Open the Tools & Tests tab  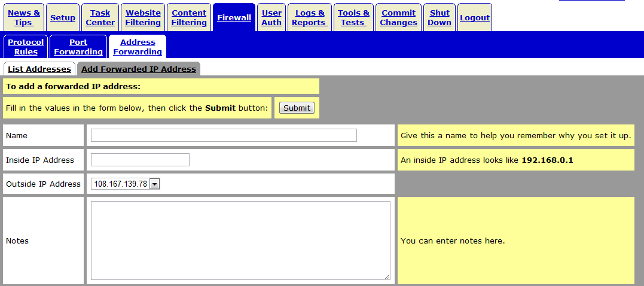click(x=353, y=17)
